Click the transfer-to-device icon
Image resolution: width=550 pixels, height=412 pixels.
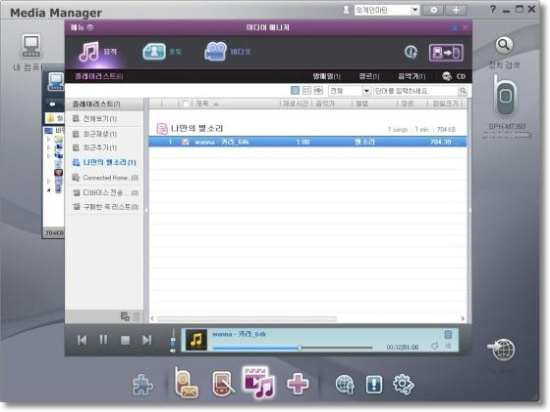(446, 53)
